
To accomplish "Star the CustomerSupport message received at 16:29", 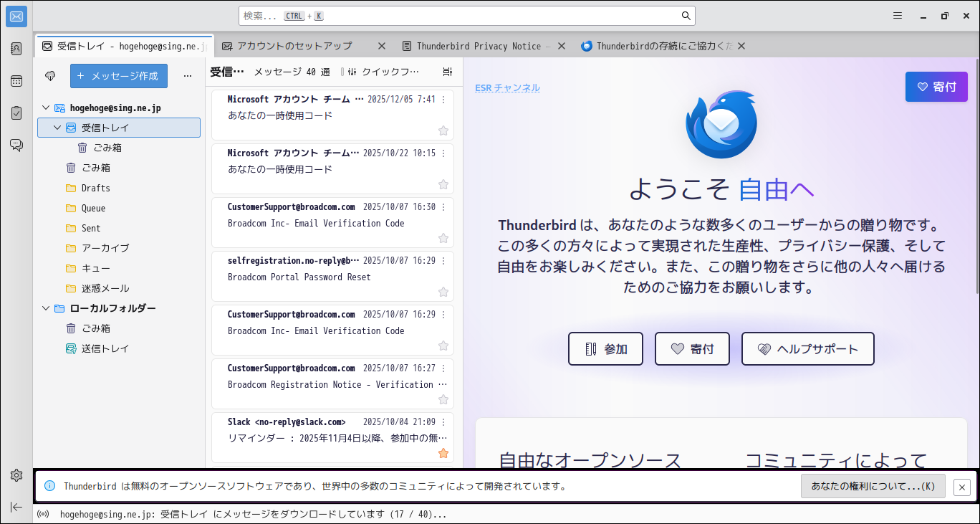I will pyautogui.click(x=443, y=346).
